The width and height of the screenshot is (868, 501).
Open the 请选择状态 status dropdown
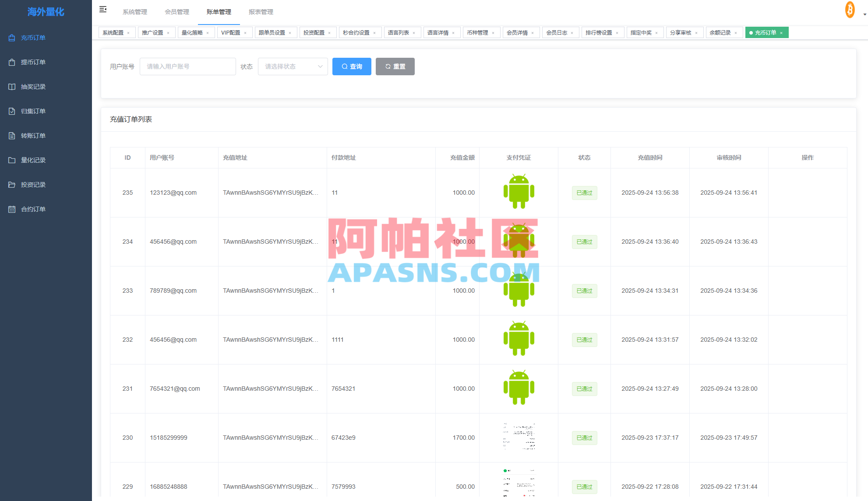pos(293,67)
